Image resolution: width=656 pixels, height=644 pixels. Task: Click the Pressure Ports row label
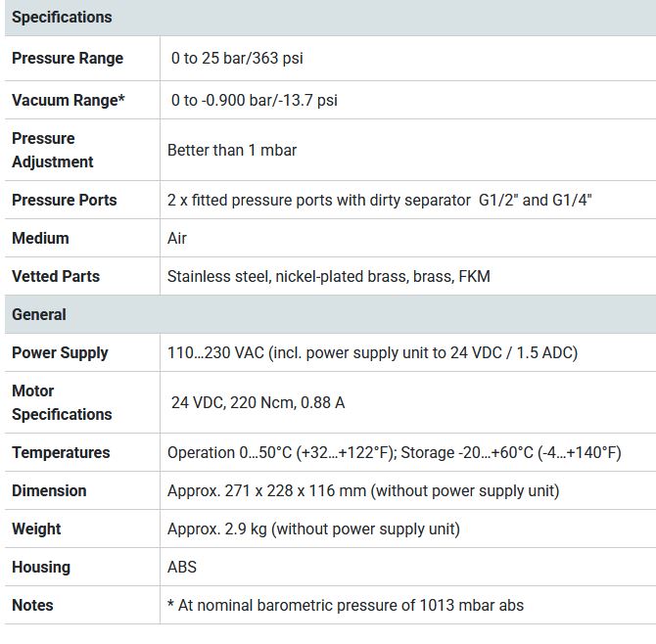click(x=64, y=200)
